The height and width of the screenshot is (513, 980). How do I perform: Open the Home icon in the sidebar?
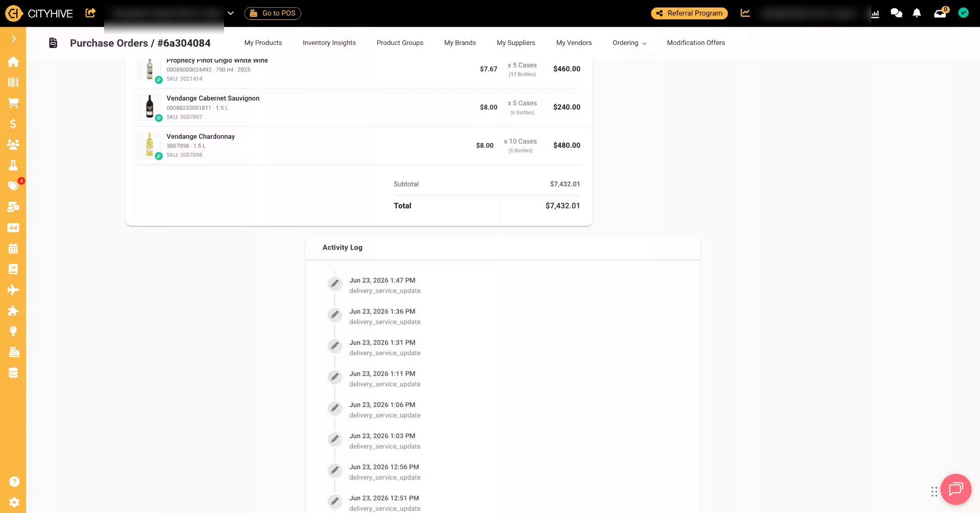pos(13,62)
